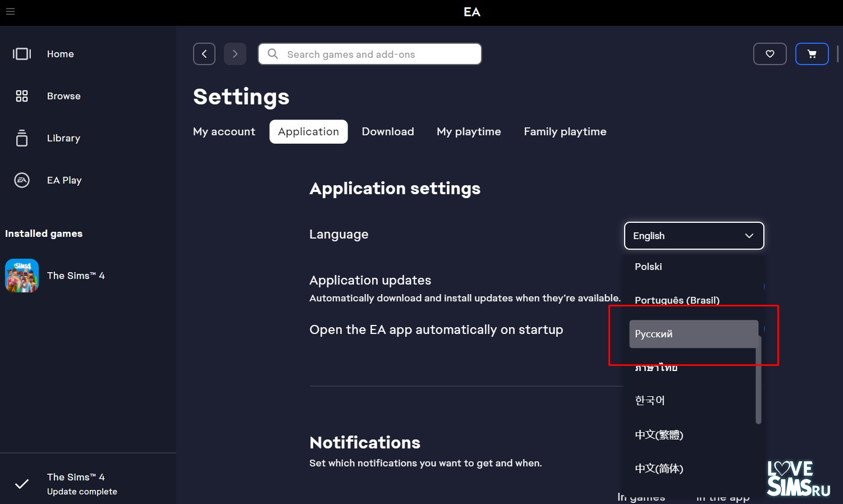
Task: Click the magnifier search icon
Action: coord(273,54)
